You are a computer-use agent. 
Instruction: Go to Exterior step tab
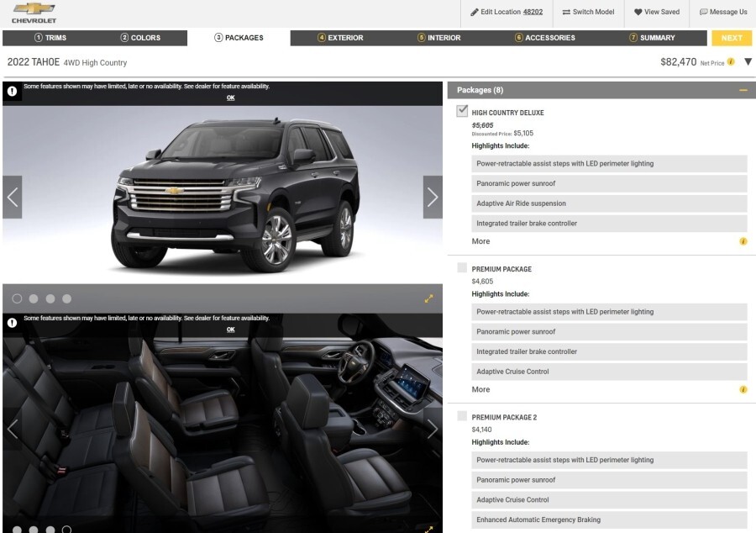click(x=340, y=38)
